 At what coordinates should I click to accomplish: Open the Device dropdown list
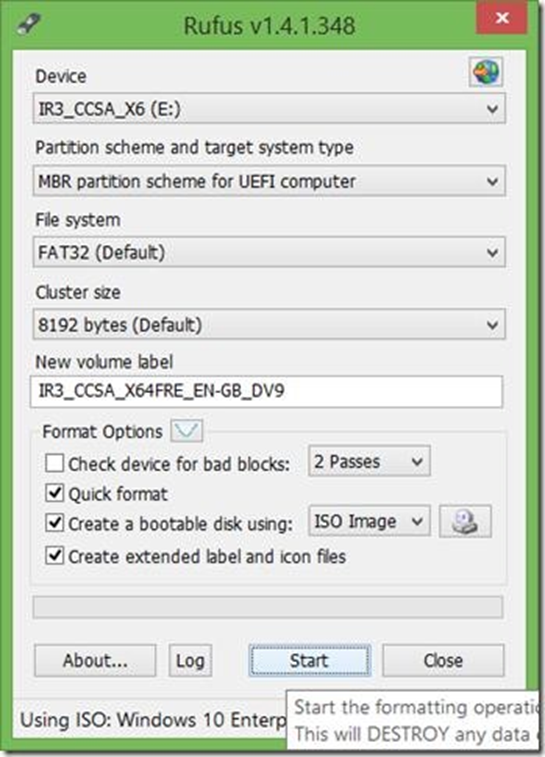(x=269, y=109)
